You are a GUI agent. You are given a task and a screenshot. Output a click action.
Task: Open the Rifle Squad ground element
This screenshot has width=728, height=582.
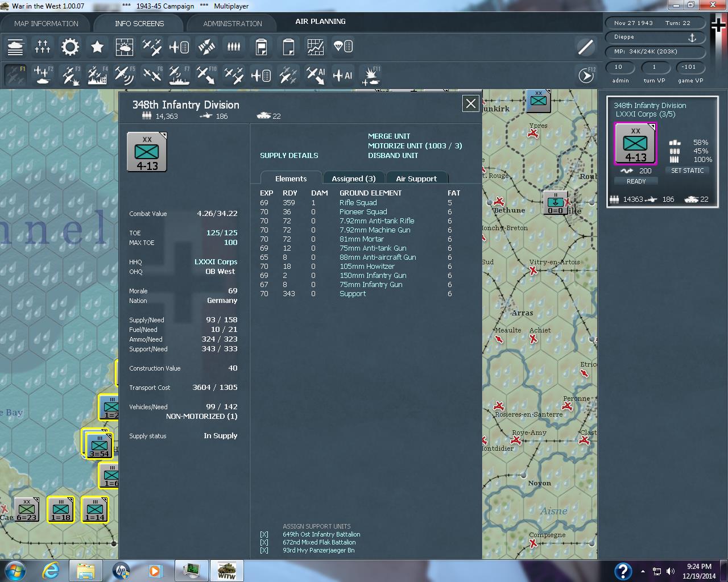[x=358, y=203]
